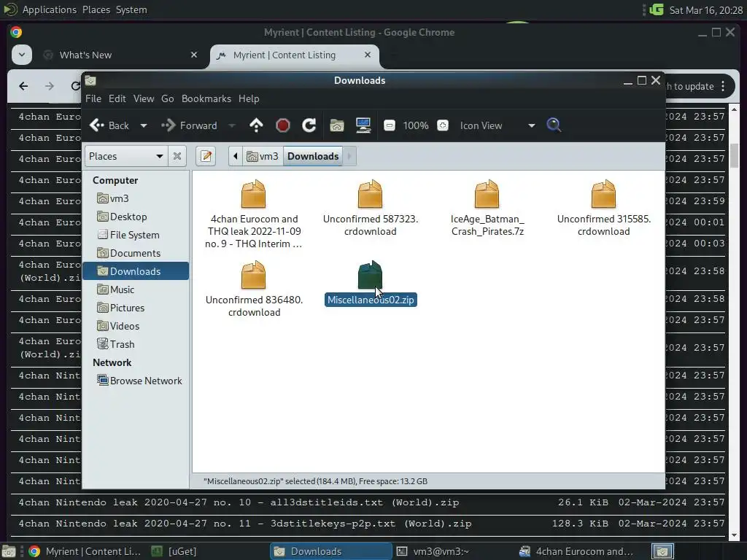Zoom in using the plus icon

pos(443,125)
